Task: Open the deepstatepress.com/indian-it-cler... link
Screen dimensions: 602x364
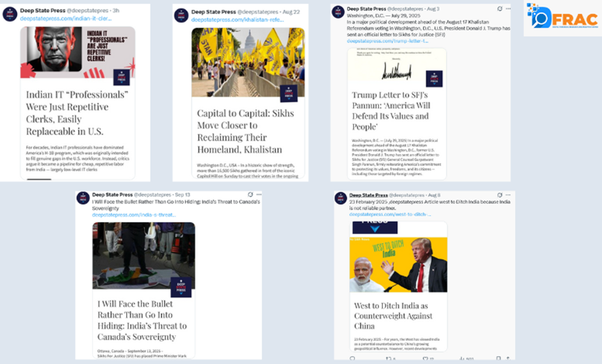Action: 66,18
